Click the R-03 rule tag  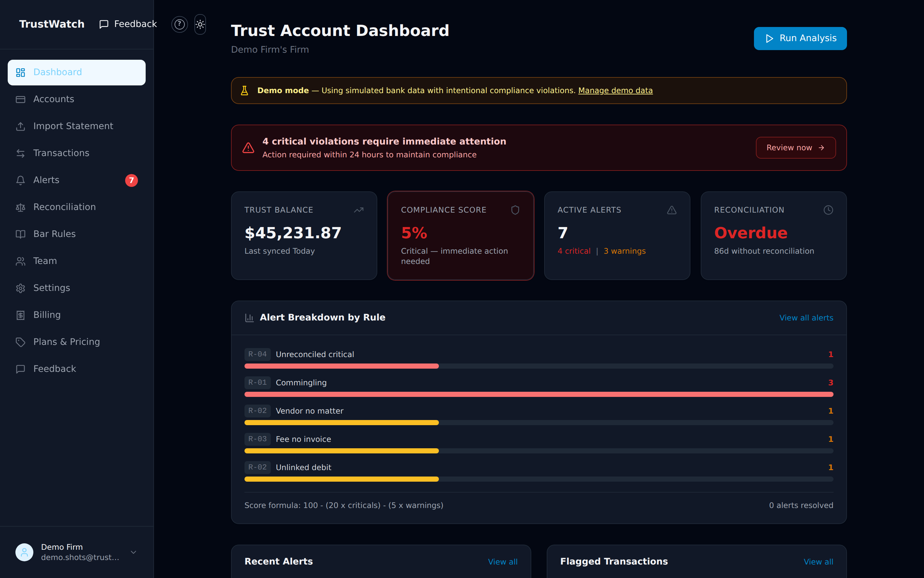coord(257,439)
